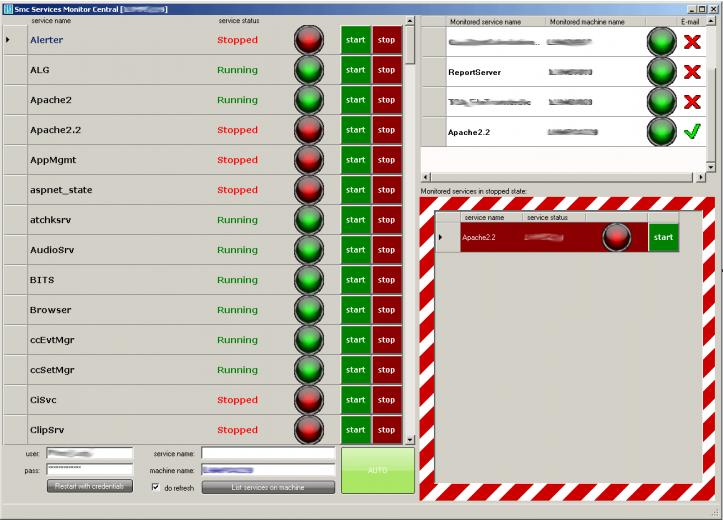723x520 pixels.
Task: Click the green status light for ALG
Action: pyautogui.click(x=309, y=71)
